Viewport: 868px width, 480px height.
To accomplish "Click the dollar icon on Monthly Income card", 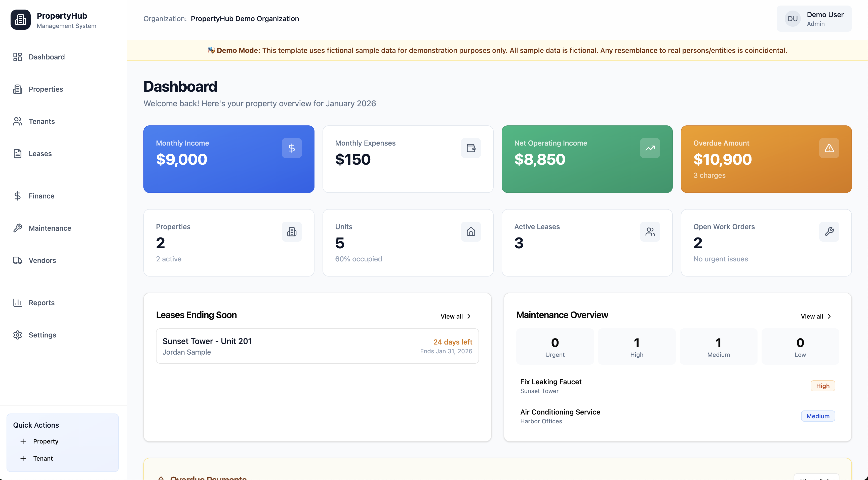I will [x=292, y=148].
